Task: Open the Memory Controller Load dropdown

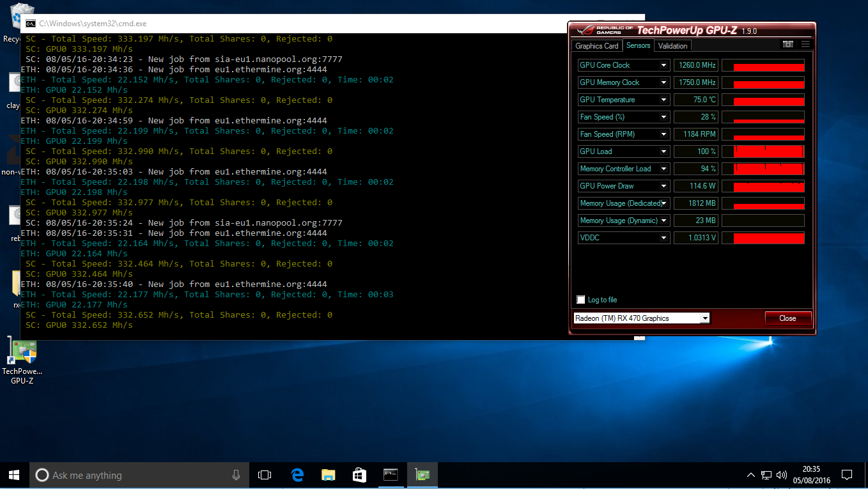Action: click(x=664, y=169)
